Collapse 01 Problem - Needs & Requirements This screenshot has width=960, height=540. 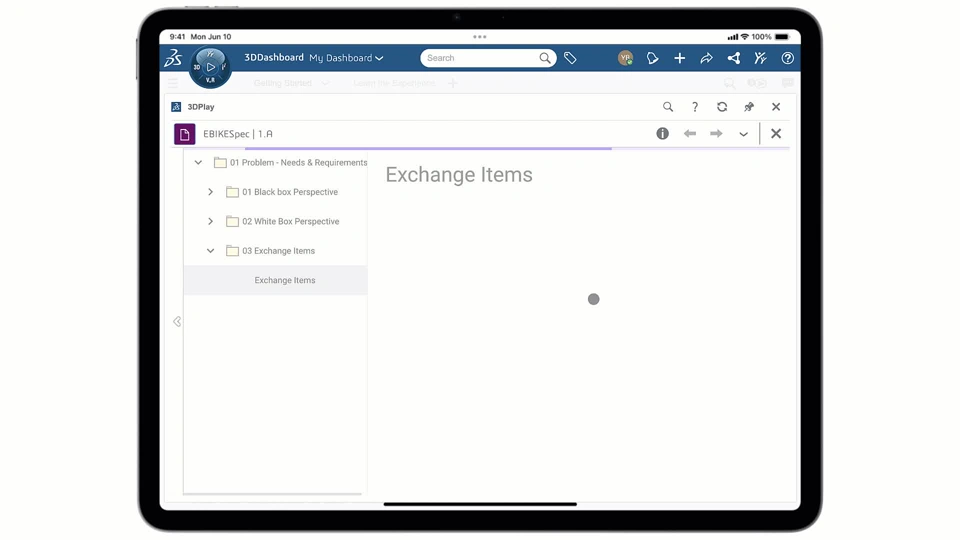198,162
